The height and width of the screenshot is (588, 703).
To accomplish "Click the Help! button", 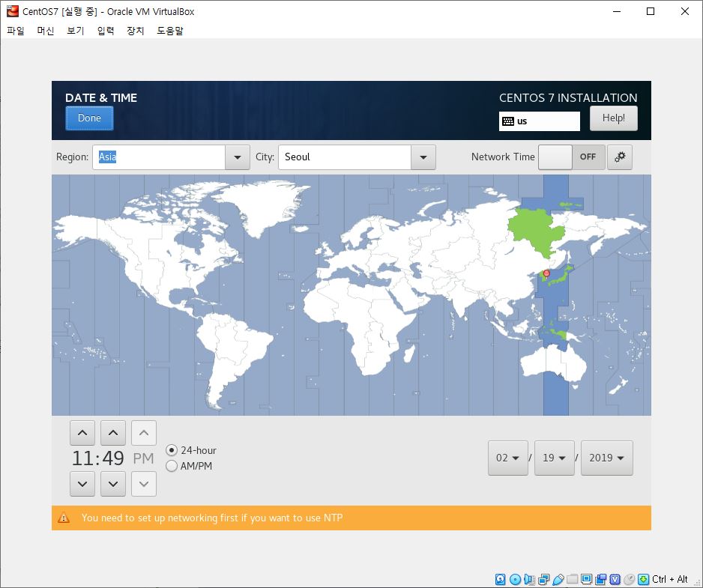I will click(x=613, y=118).
